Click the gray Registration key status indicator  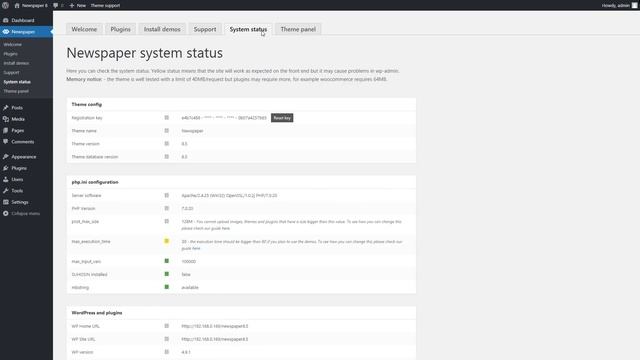pyautogui.click(x=167, y=118)
